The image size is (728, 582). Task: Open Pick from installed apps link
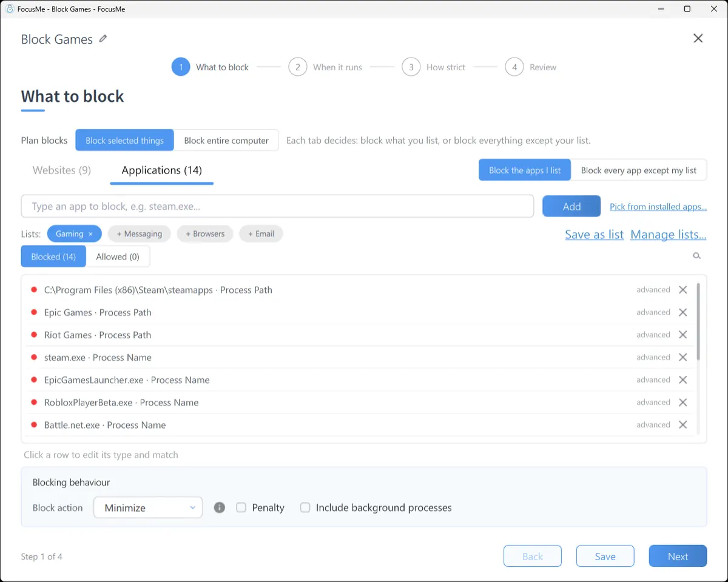pyautogui.click(x=658, y=207)
